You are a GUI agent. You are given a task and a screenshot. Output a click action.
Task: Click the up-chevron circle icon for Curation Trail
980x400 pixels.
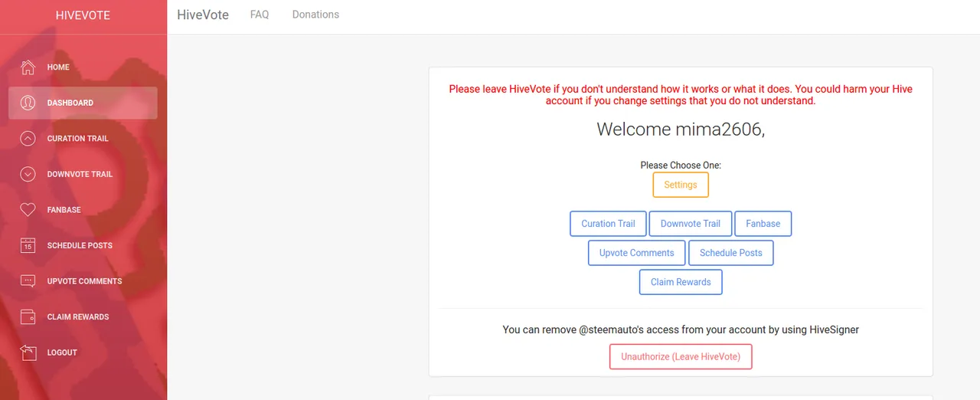[28, 139]
